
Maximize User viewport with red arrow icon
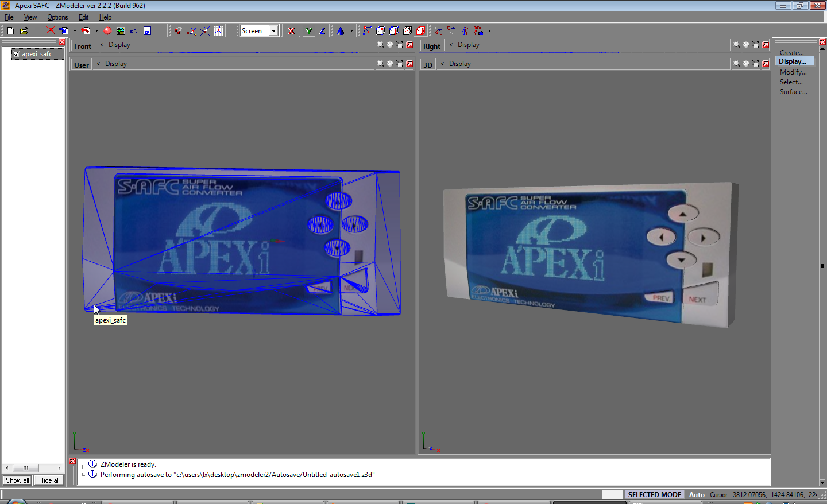point(409,64)
